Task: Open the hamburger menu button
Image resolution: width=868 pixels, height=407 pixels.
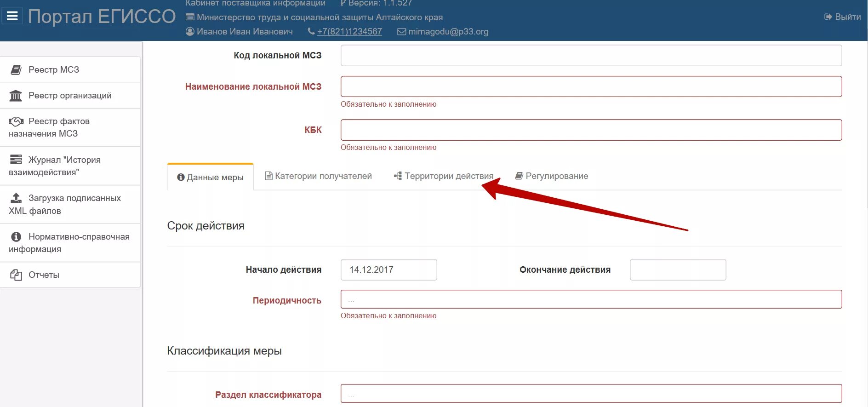Action: (x=12, y=16)
